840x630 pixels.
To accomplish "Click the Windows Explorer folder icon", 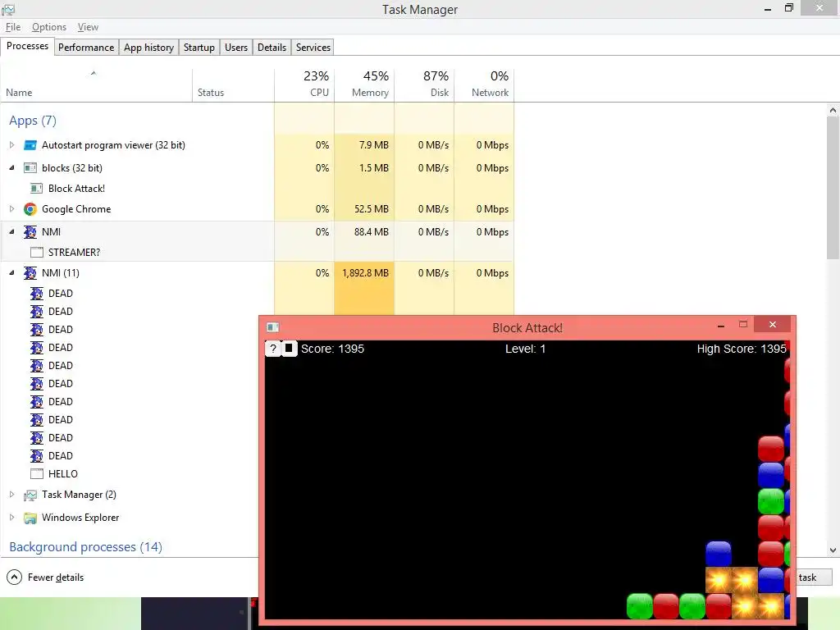I will tap(30, 518).
